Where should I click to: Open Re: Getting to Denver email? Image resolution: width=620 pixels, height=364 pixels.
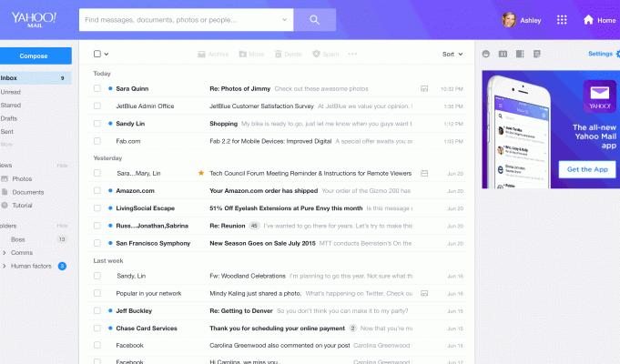click(278, 310)
